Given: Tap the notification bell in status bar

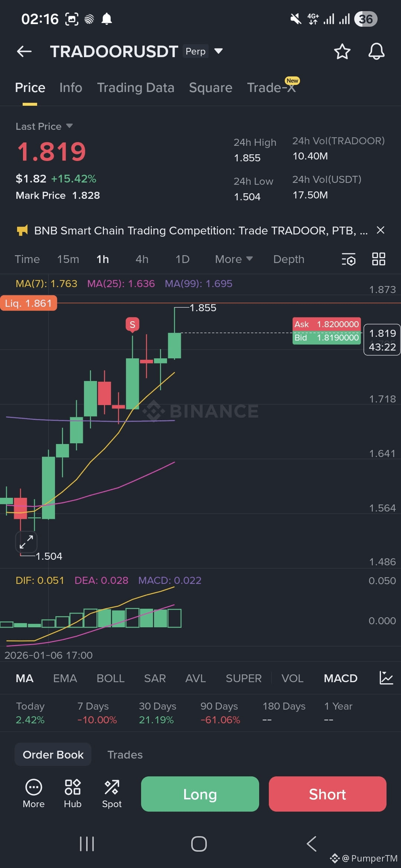Looking at the screenshot, I should pyautogui.click(x=107, y=19).
